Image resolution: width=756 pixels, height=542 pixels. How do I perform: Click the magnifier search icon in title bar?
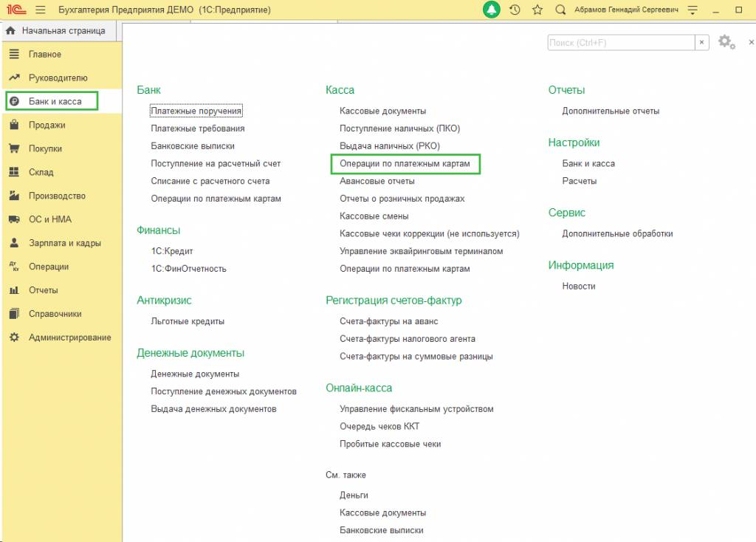pyautogui.click(x=560, y=10)
